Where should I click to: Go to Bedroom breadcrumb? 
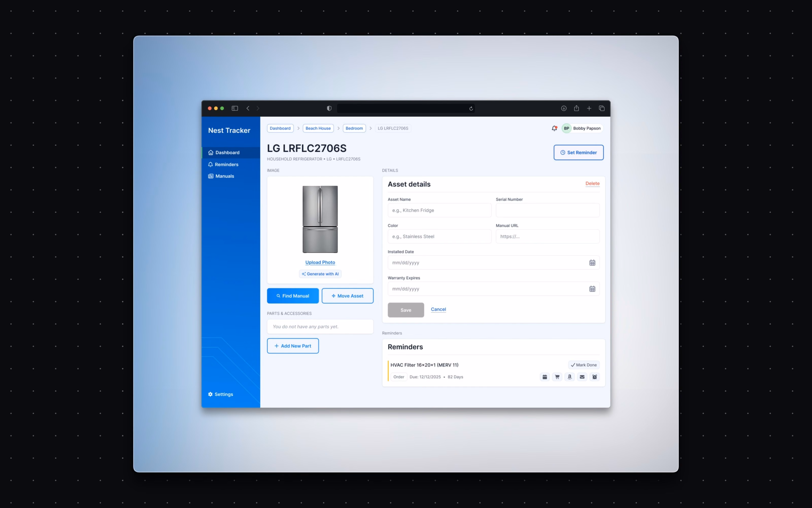[x=354, y=128]
